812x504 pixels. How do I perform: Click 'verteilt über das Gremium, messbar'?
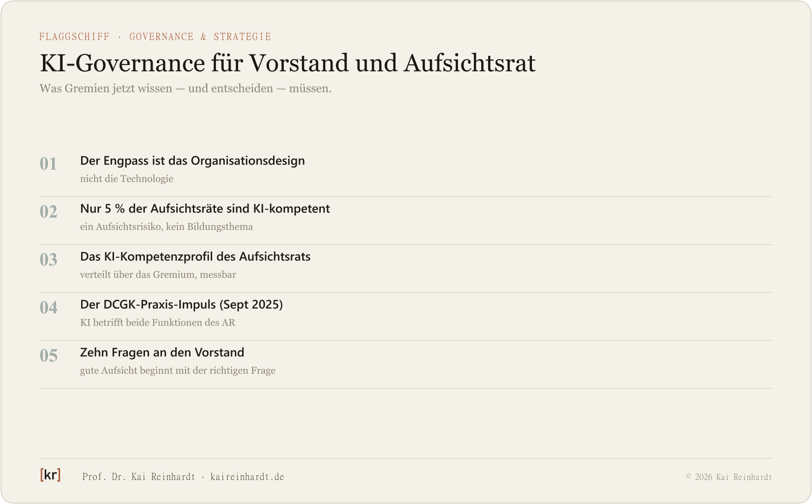tap(158, 275)
